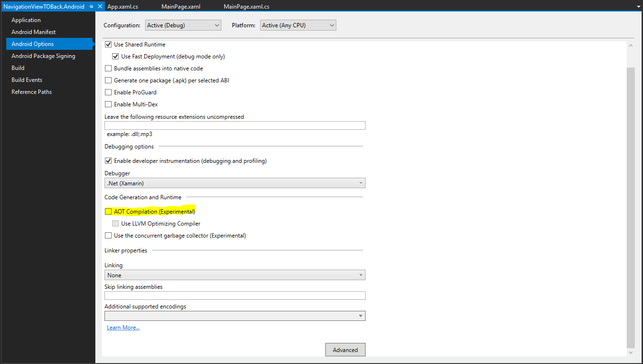Check Use LLVM Optimizing Compiler

click(115, 224)
